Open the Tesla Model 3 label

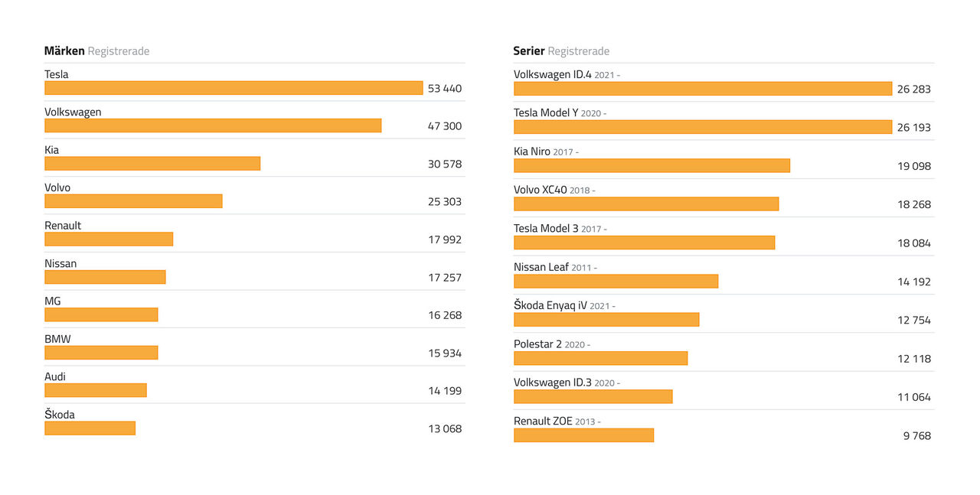pyautogui.click(x=547, y=229)
